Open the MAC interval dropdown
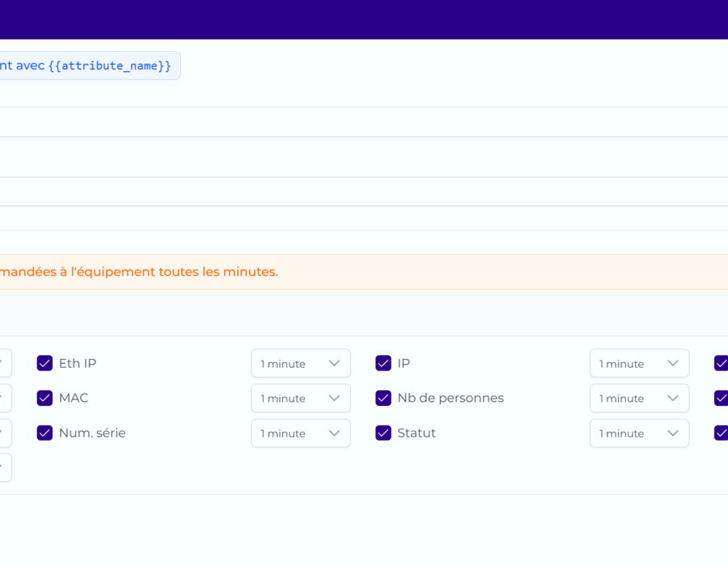 [x=300, y=398]
